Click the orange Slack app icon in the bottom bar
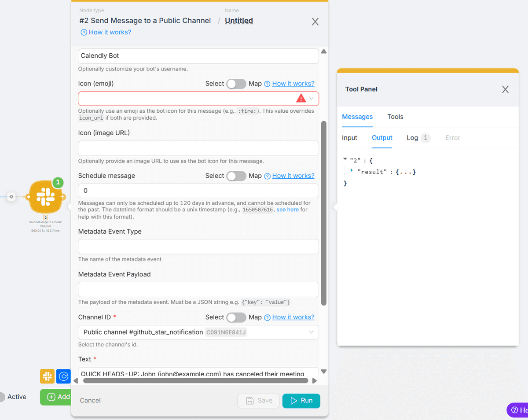Screen dimensions: 528x420 tap(47, 376)
